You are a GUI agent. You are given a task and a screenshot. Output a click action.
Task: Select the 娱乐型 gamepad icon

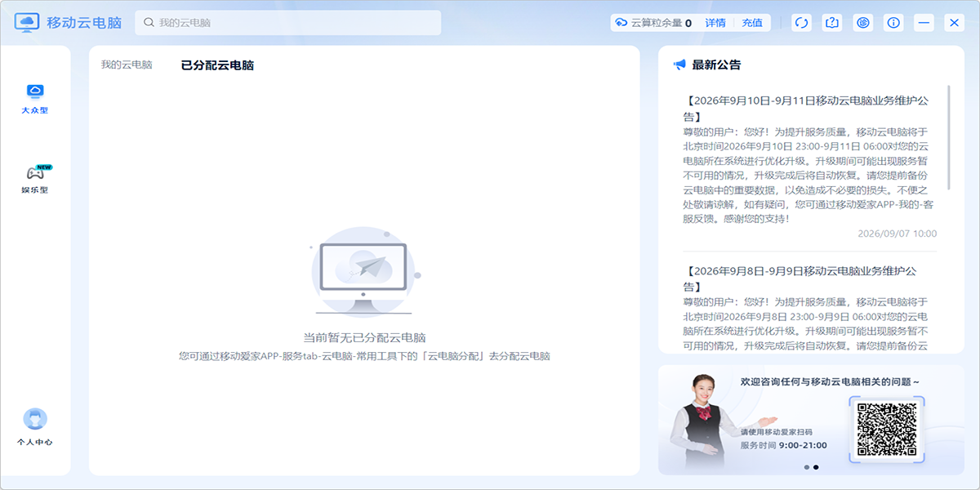coord(35,172)
